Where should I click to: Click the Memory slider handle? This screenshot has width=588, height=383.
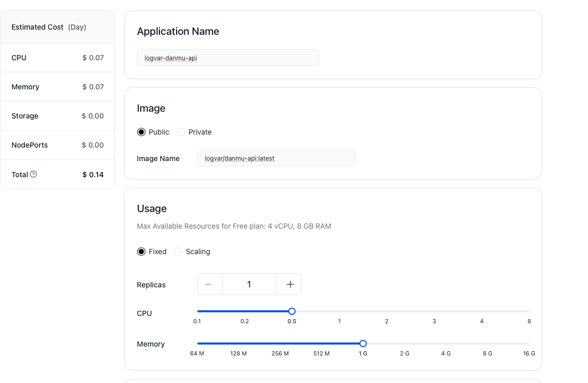tap(363, 344)
